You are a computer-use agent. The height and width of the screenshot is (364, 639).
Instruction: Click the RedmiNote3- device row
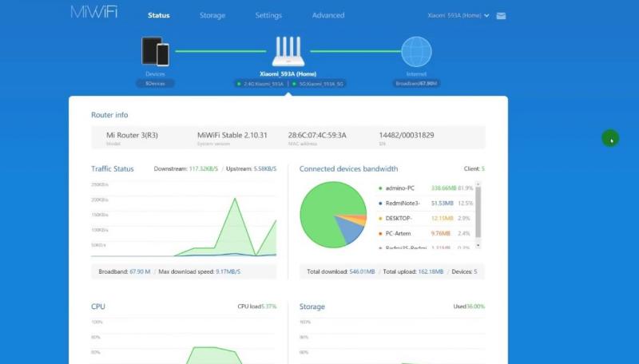coord(426,204)
